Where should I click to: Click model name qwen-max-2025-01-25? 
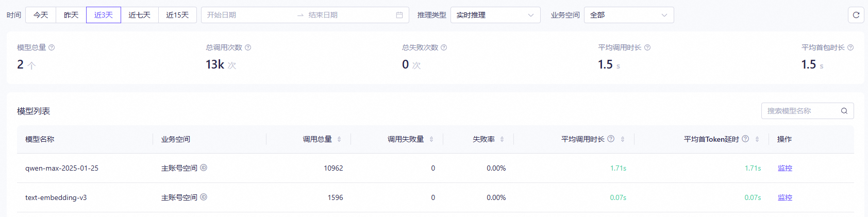(62, 168)
